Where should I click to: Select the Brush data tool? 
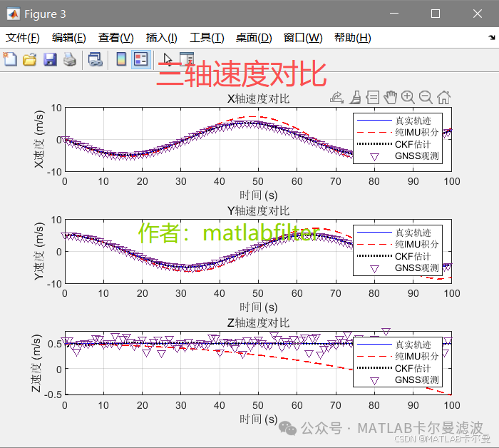[x=356, y=98]
